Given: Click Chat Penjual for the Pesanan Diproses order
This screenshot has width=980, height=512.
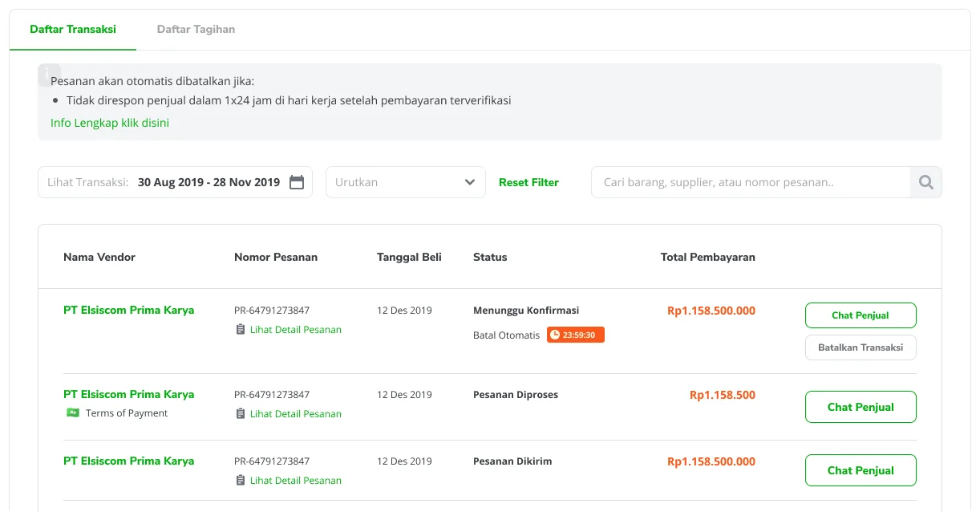Looking at the screenshot, I should pos(861,407).
